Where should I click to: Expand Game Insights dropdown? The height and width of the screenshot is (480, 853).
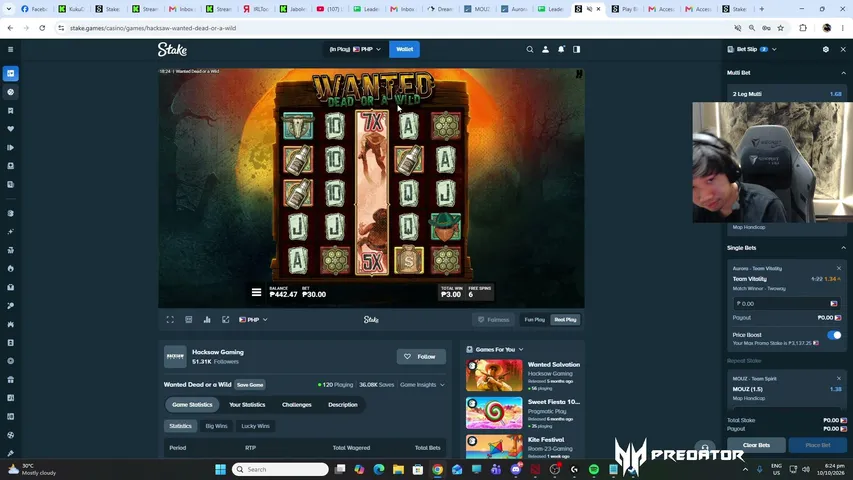point(422,385)
